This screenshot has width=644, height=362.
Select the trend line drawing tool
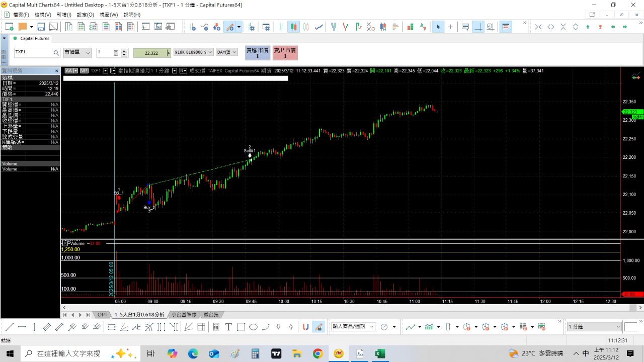(x=10, y=327)
